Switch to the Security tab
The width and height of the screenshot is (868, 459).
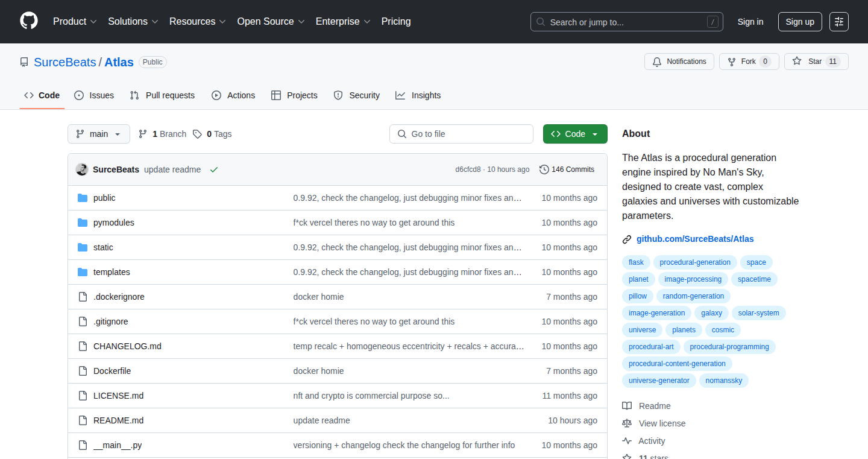(x=357, y=95)
